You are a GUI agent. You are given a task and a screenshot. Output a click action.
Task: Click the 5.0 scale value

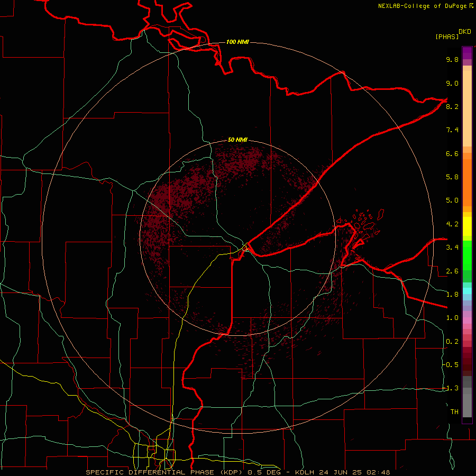(x=452, y=200)
